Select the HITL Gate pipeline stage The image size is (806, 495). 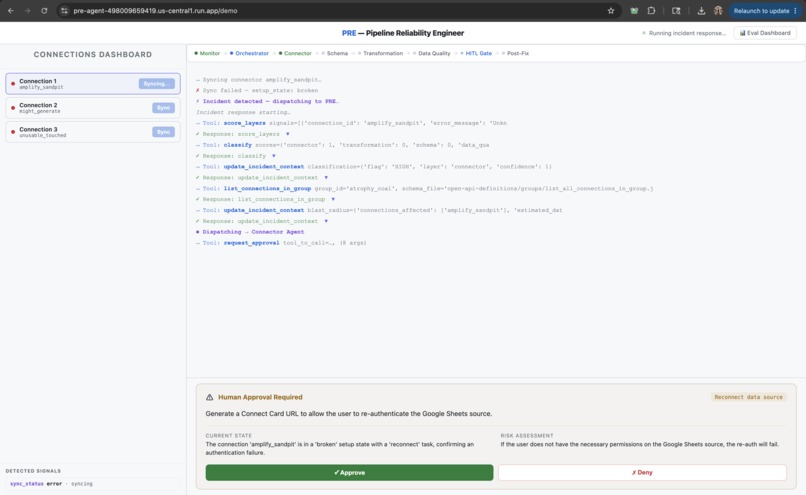(x=476, y=53)
